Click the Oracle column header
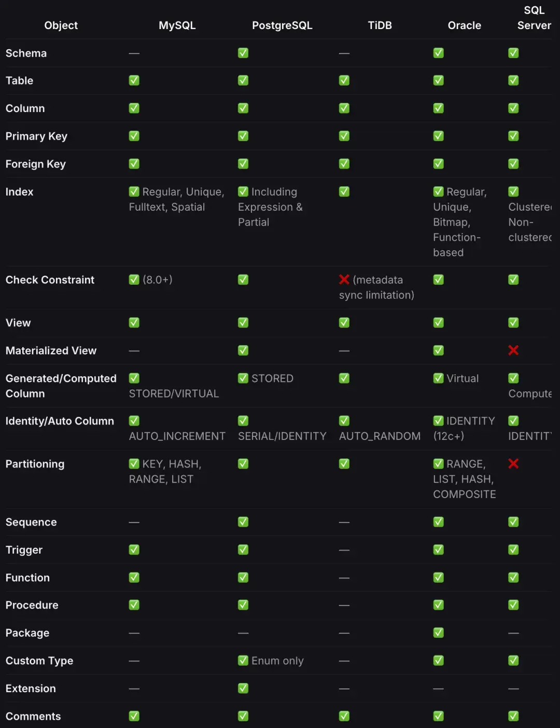The image size is (560, 728). pos(464,25)
